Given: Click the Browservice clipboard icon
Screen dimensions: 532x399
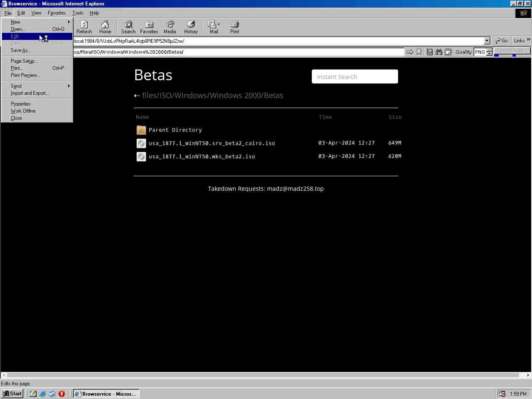Looking at the screenshot, I should [x=448, y=52].
